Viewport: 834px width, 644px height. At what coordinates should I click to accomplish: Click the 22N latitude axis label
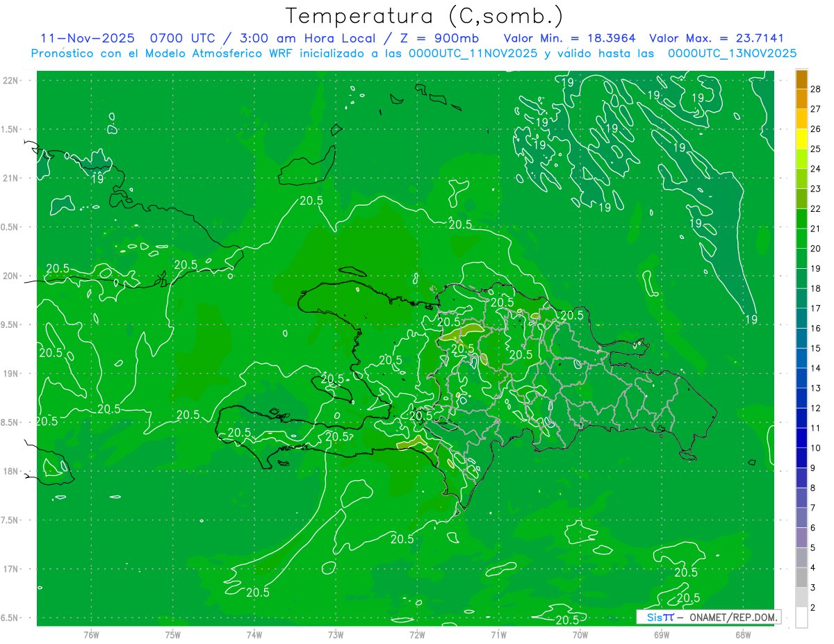11,81
